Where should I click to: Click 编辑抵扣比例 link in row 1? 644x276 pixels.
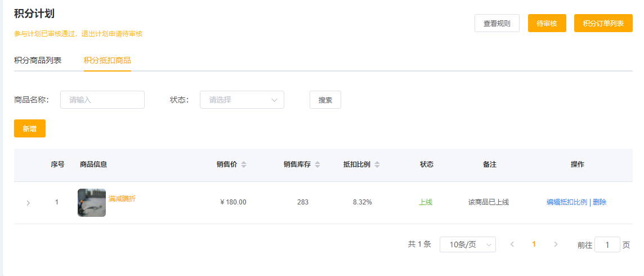point(566,202)
